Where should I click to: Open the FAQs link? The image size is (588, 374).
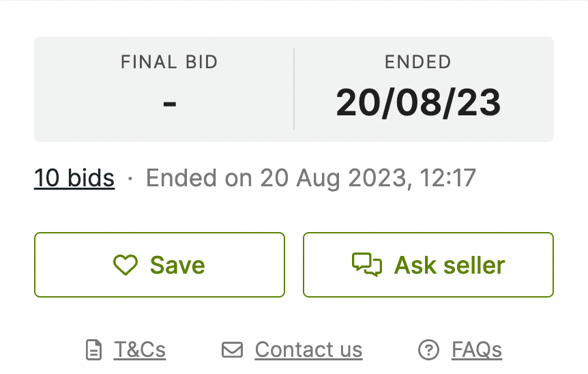pos(476,350)
